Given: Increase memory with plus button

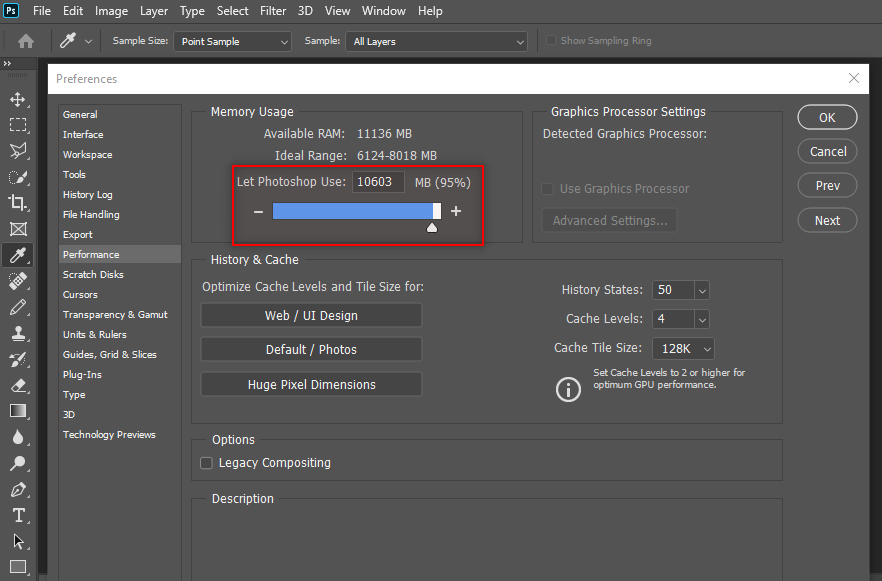Looking at the screenshot, I should pyautogui.click(x=456, y=211).
